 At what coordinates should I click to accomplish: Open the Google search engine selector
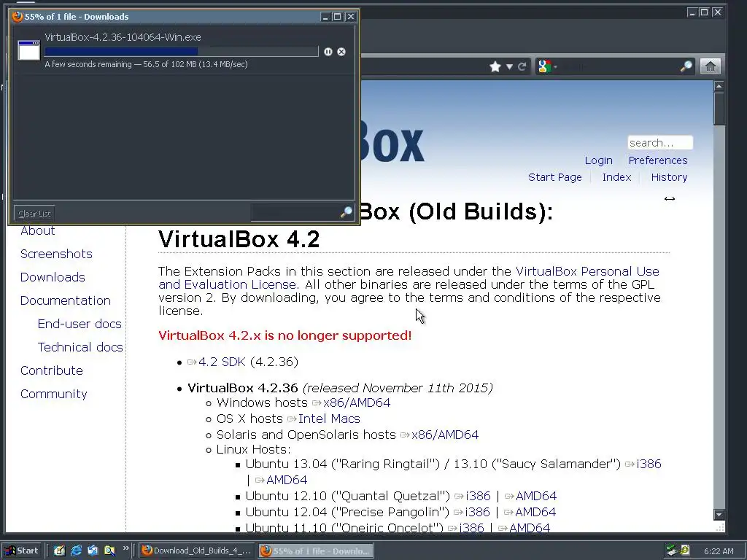[546, 66]
